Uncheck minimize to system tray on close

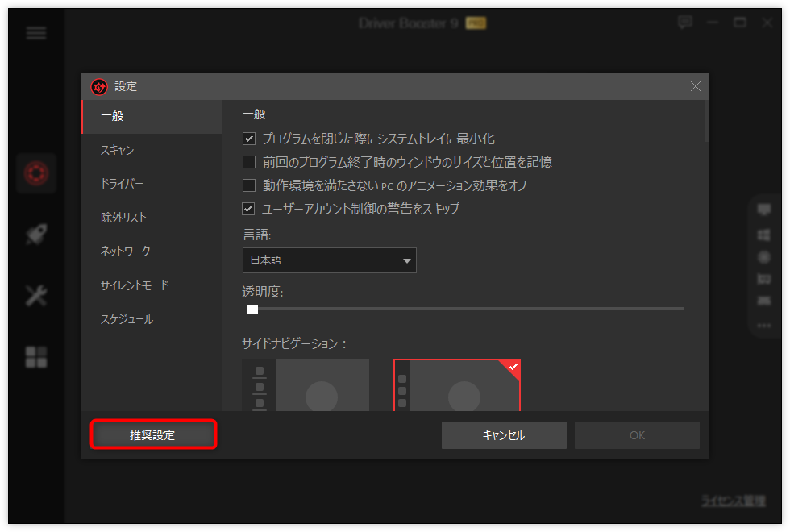pos(249,139)
